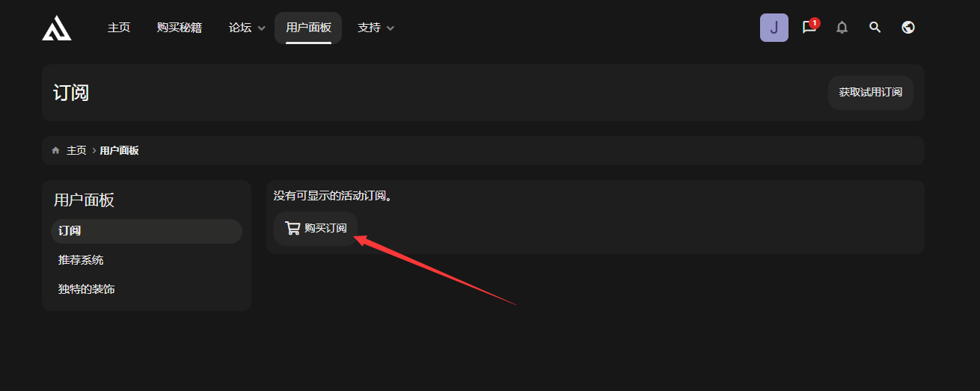Open the user avatar J menu
The image size is (980, 391).
click(774, 28)
